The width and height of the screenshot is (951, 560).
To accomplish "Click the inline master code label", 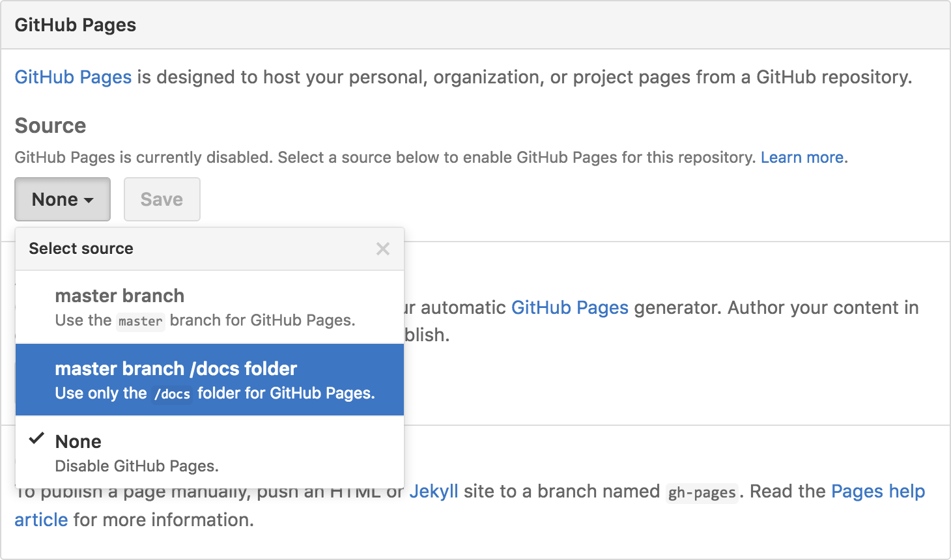I will point(140,320).
